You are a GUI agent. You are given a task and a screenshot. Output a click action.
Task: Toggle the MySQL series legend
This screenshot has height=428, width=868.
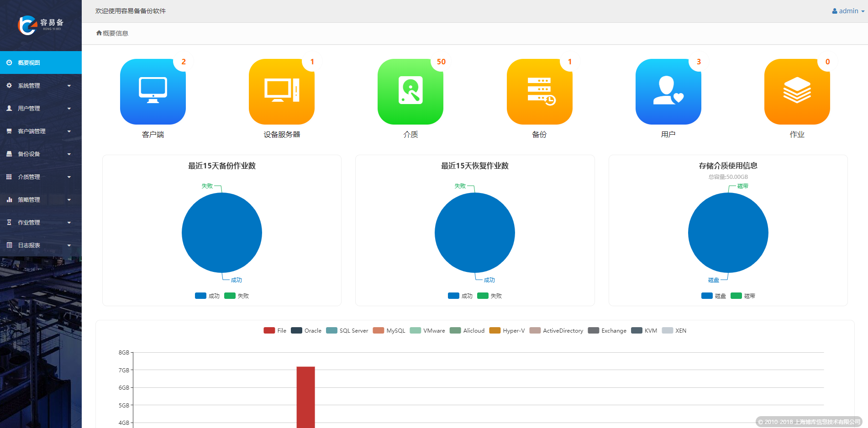click(389, 330)
